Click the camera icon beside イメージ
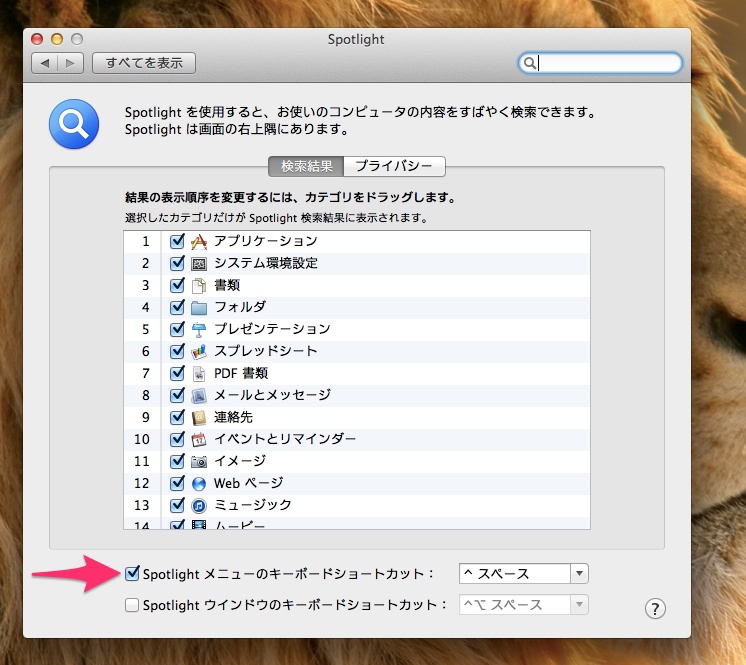The image size is (746, 665). pos(199,461)
